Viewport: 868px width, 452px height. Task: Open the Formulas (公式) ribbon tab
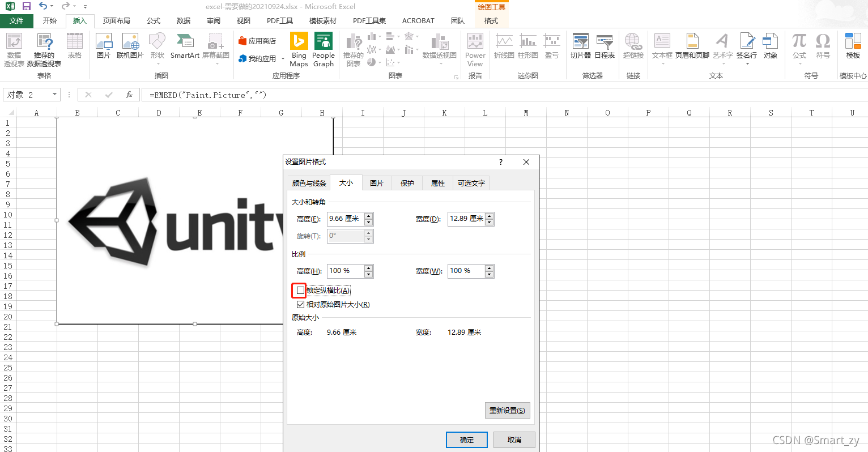154,21
